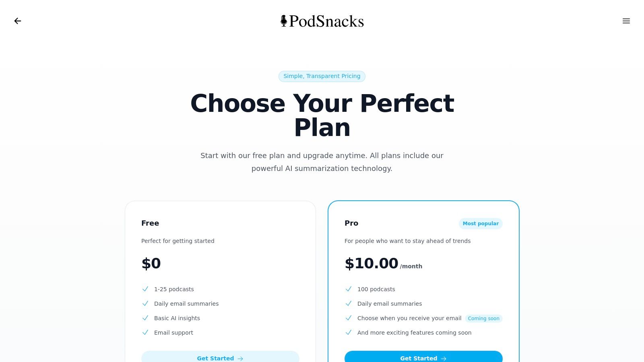Click the Choose Your Perfect Plan heading
644x362 pixels.
(322, 115)
